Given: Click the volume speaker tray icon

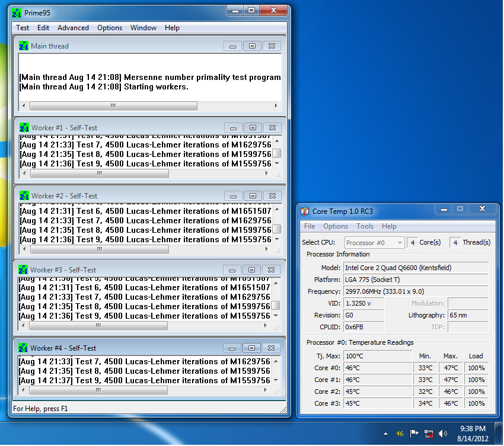Looking at the screenshot, I should (443, 434).
